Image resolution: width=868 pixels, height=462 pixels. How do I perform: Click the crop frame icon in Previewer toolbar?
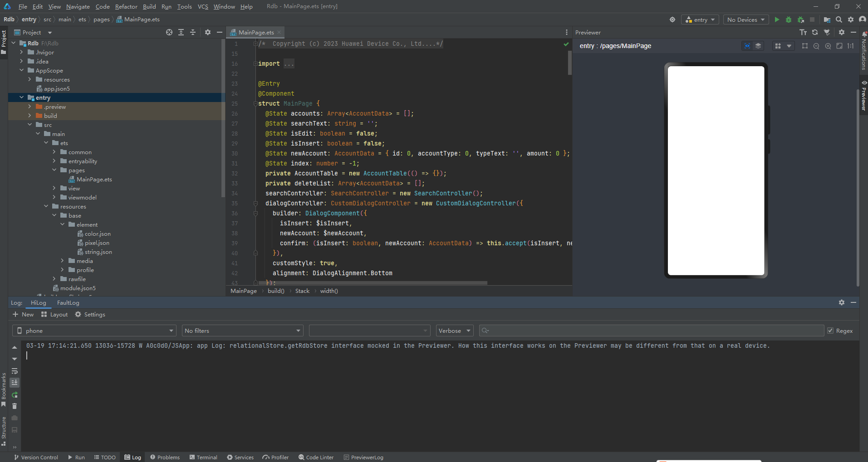[x=805, y=46]
